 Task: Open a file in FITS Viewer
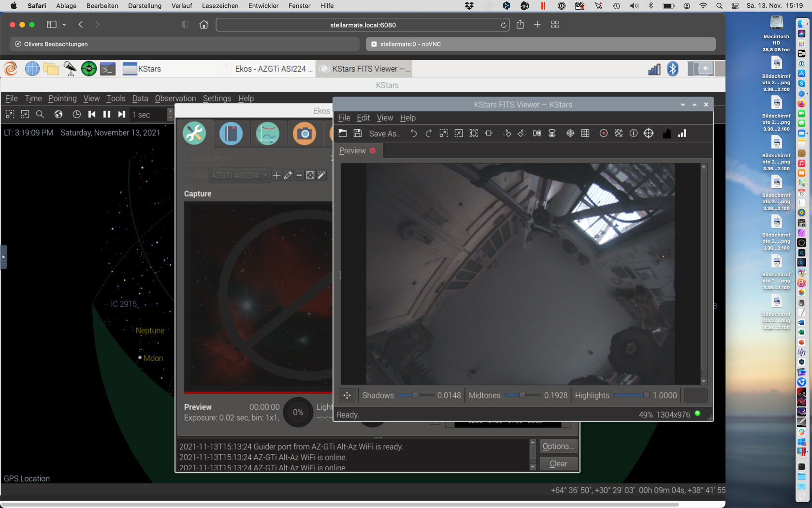pyautogui.click(x=343, y=133)
